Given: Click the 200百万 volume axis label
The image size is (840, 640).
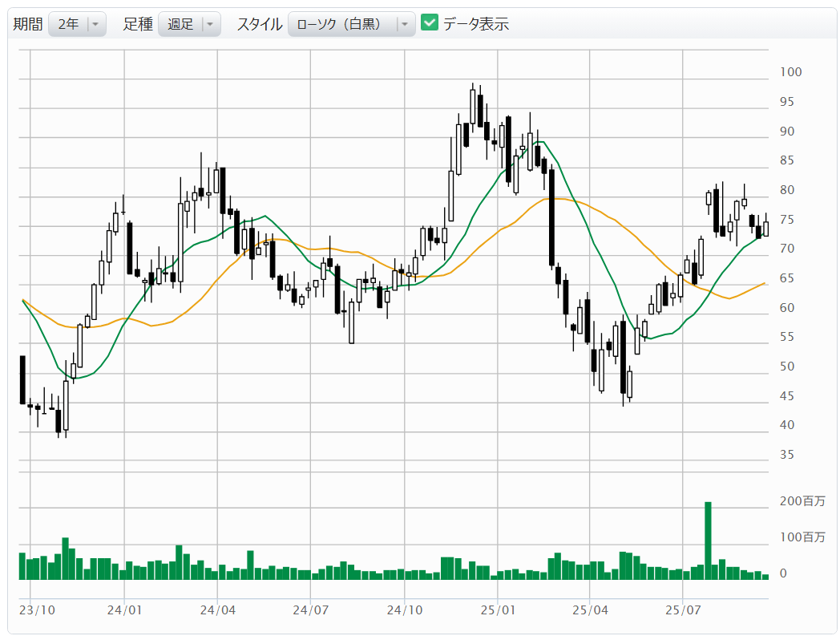Looking at the screenshot, I should pos(802,501).
